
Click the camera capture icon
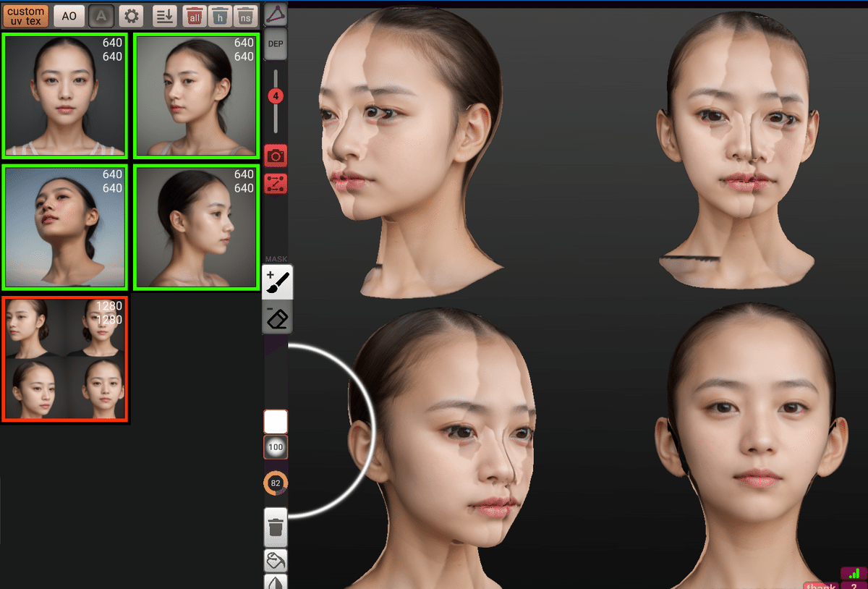(276, 154)
